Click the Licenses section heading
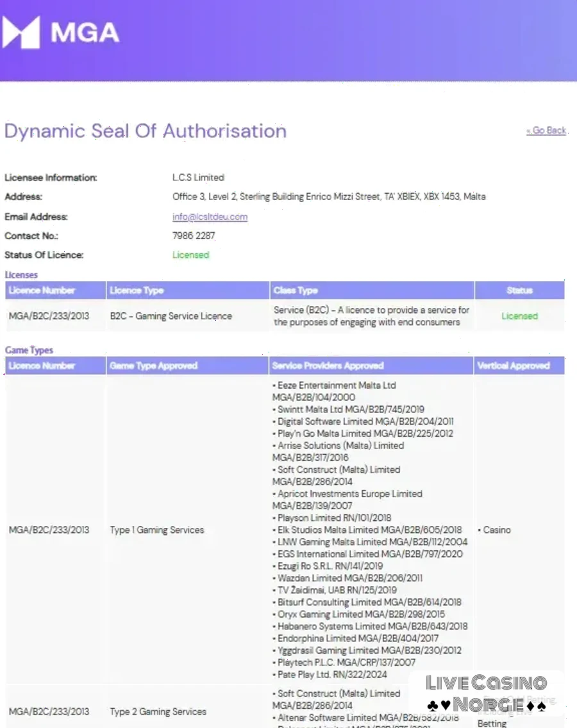577x728 pixels. point(21,275)
